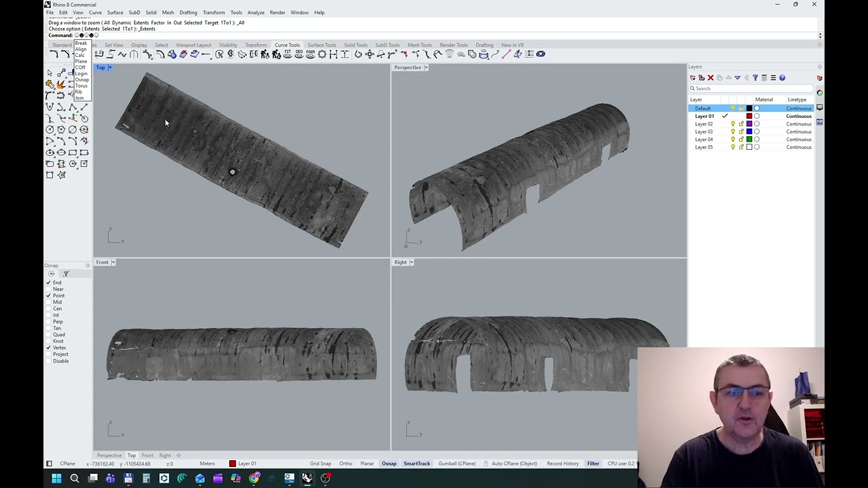Select the color wheel Materials side tab icon

819,93
